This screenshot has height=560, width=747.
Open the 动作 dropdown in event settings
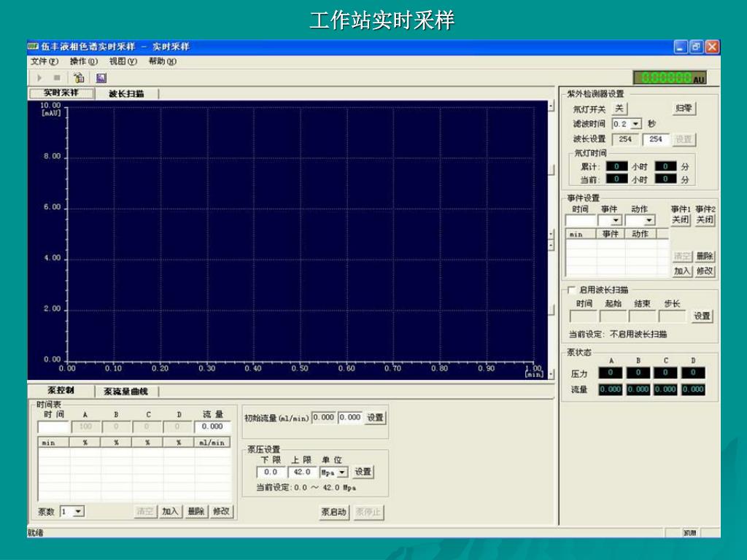649,220
